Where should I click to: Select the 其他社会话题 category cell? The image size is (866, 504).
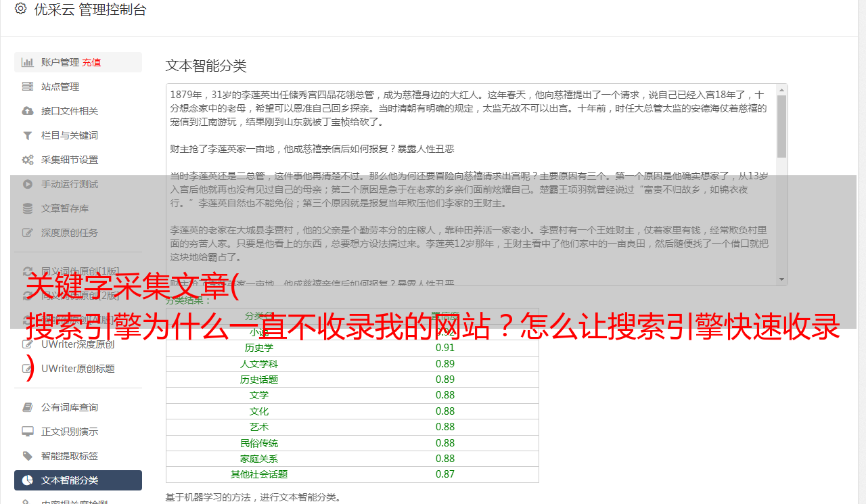coord(259,474)
